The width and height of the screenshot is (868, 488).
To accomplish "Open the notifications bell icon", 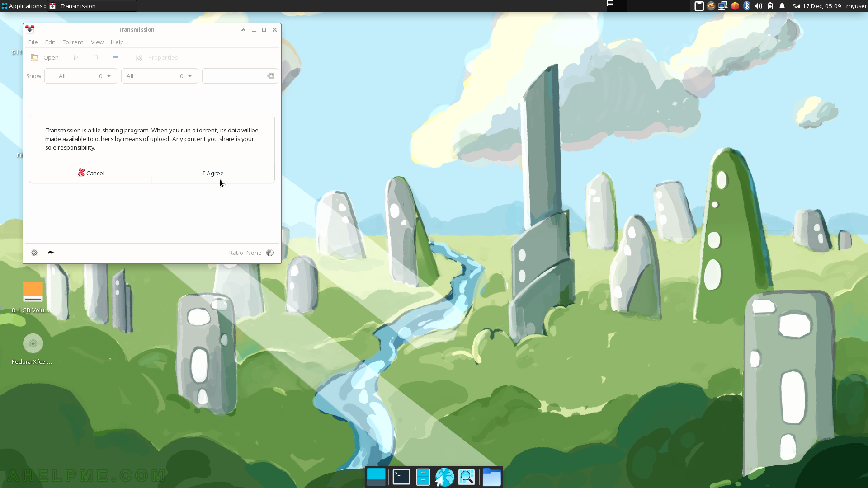I will click(782, 6).
